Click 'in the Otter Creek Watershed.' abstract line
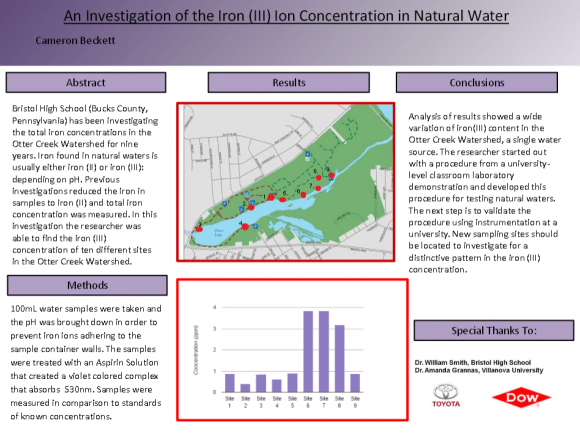 pos(72,262)
